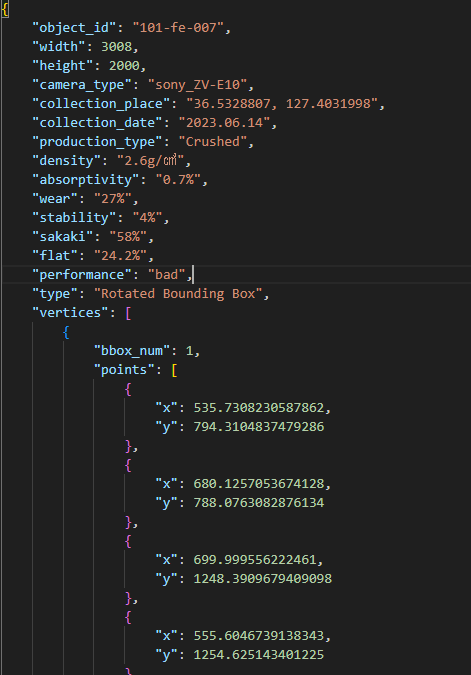Select the value "101-fe-007"
This screenshot has width=471, height=675.
pyautogui.click(x=178, y=28)
